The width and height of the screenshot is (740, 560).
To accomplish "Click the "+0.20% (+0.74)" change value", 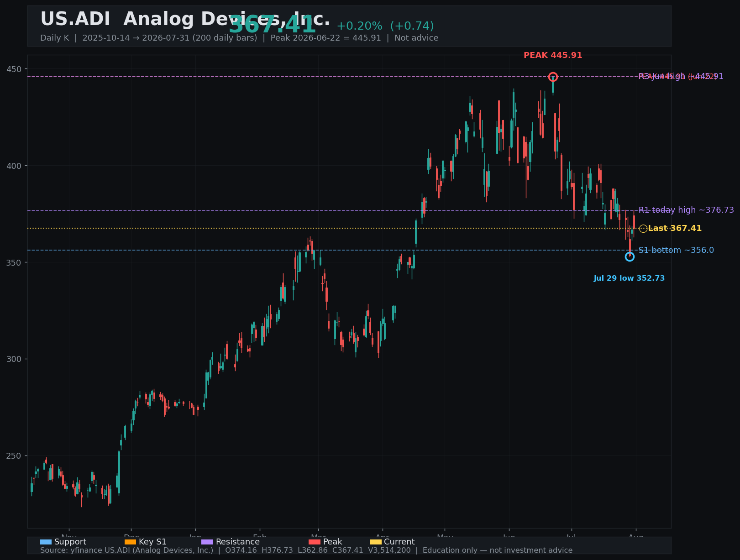I will [385, 26].
